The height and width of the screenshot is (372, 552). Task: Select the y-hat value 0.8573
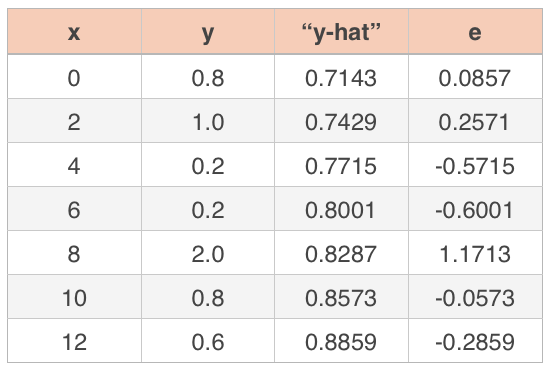[341, 297]
